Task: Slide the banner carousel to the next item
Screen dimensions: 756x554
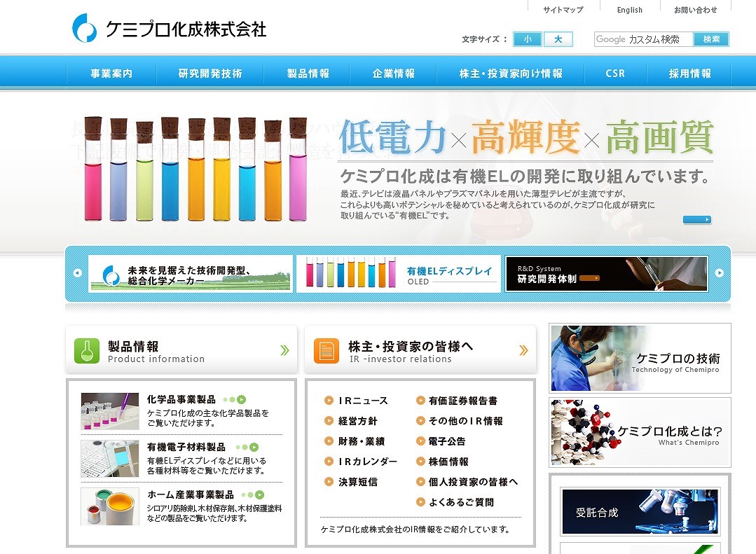Action: [720, 273]
